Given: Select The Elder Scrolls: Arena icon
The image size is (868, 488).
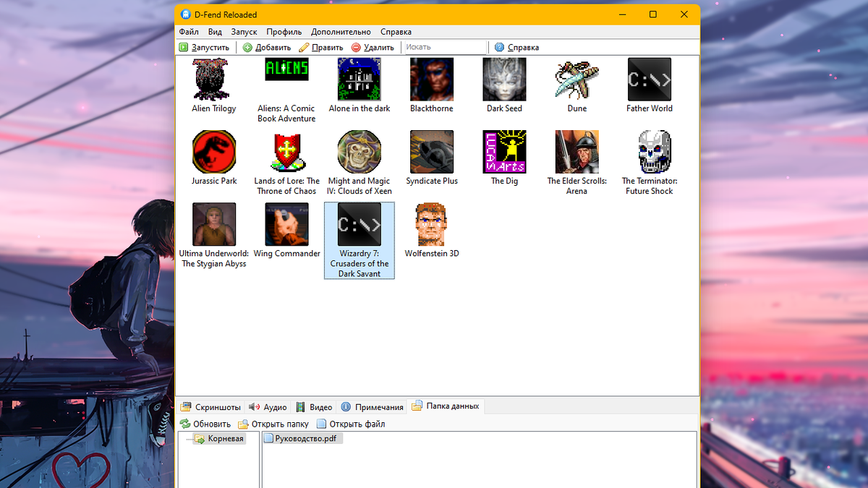Looking at the screenshot, I should pos(577,152).
